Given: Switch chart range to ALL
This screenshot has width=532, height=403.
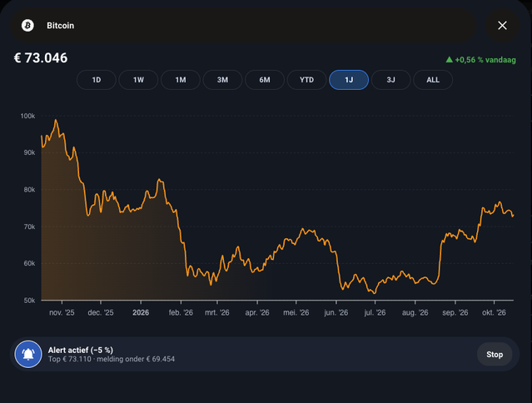Looking at the screenshot, I should coord(433,80).
